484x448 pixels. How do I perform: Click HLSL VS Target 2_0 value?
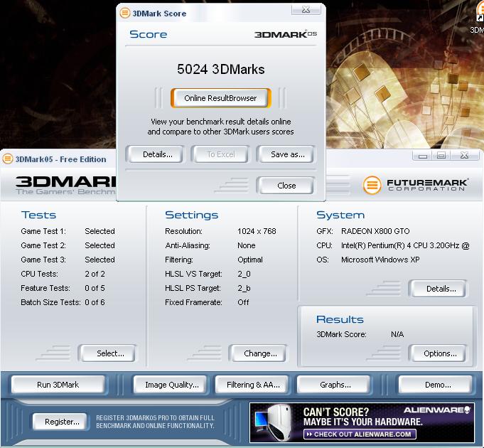244,274
